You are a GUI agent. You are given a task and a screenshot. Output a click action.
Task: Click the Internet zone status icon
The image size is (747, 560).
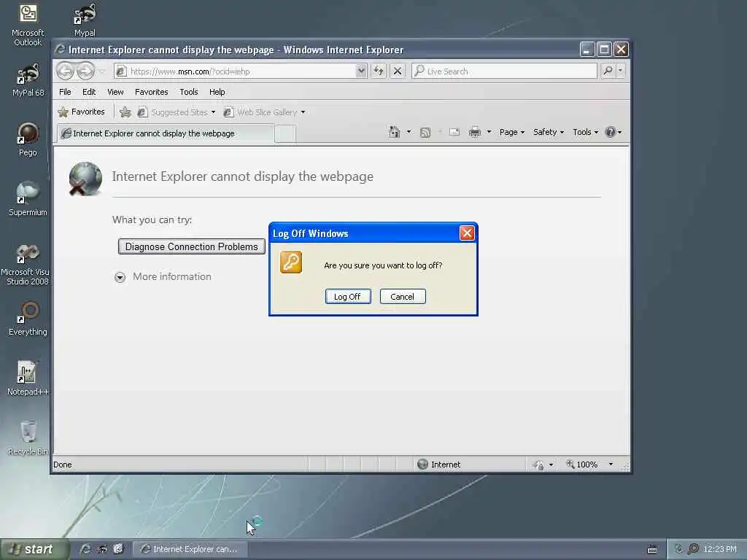[422, 464]
